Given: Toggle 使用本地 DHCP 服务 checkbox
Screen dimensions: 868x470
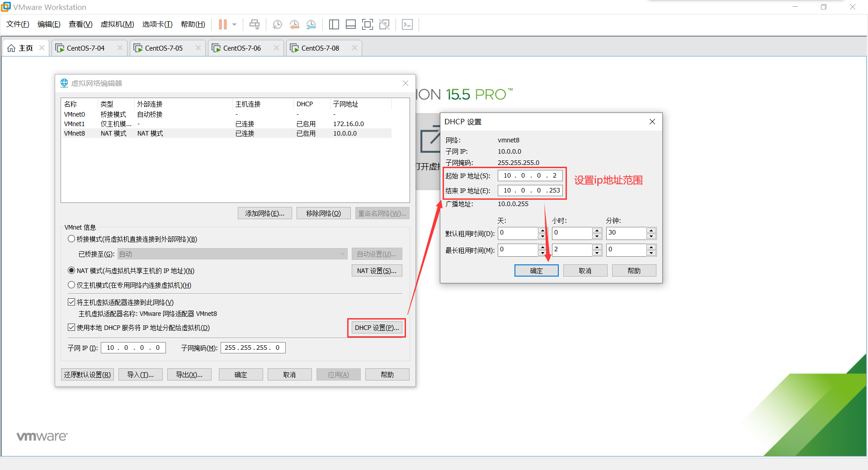Looking at the screenshot, I should pyautogui.click(x=71, y=327).
